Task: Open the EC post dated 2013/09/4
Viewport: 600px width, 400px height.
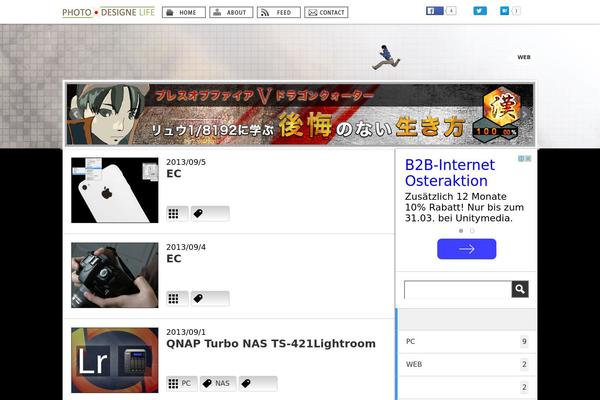Action: click(174, 258)
